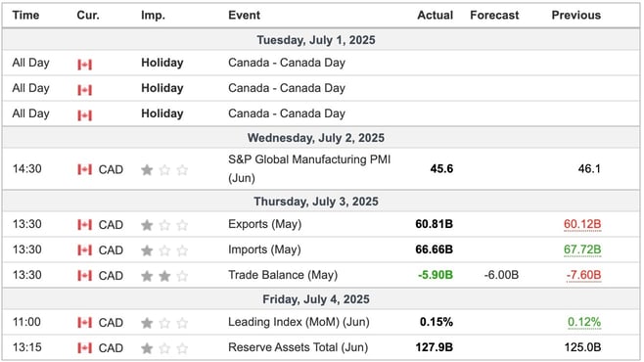This screenshot has width=644, height=362.
Task: Click the Time column header
Action: coord(25,16)
